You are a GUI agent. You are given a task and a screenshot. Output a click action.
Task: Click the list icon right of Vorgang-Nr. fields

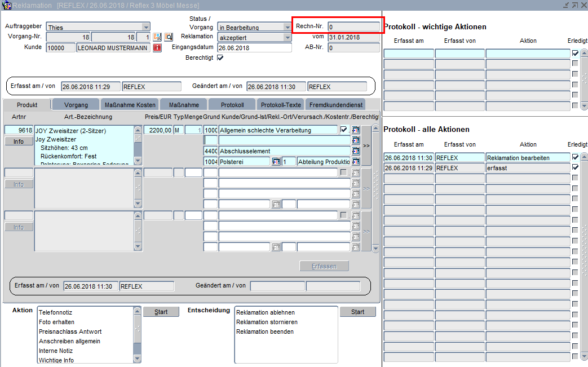point(157,37)
